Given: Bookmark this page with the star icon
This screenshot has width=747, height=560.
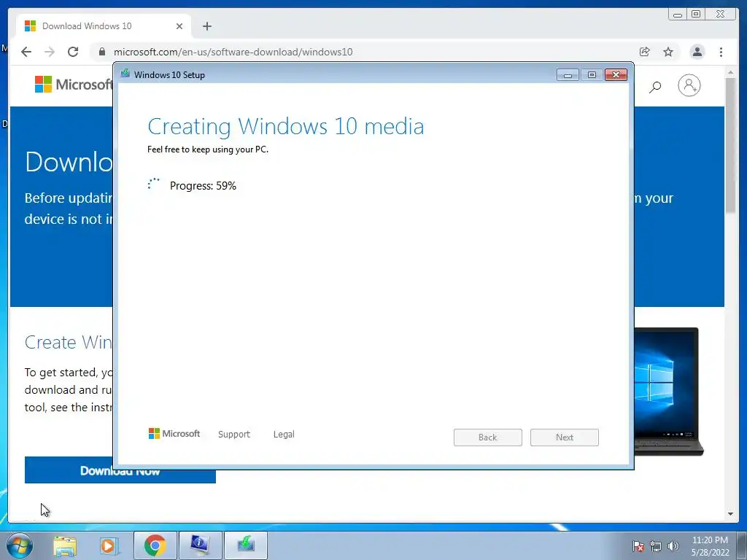Looking at the screenshot, I should tap(668, 52).
